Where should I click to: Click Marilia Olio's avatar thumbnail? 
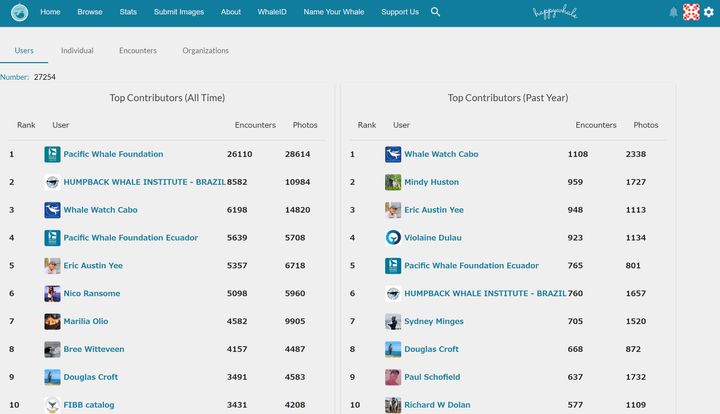pyautogui.click(x=52, y=321)
